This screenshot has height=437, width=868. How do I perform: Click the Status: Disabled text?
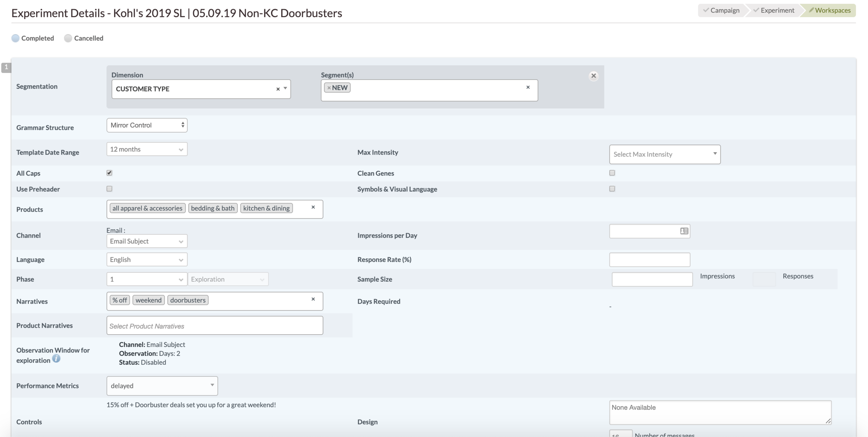[x=143, y=362]
